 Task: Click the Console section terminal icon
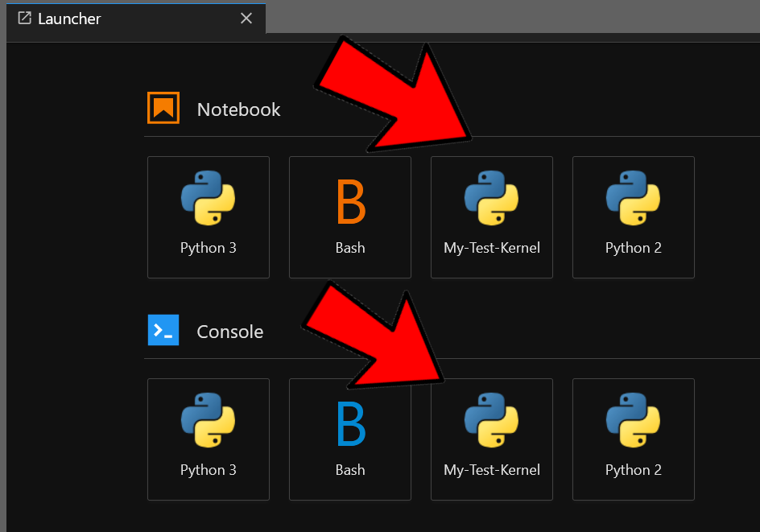click(x=163, y=330)
